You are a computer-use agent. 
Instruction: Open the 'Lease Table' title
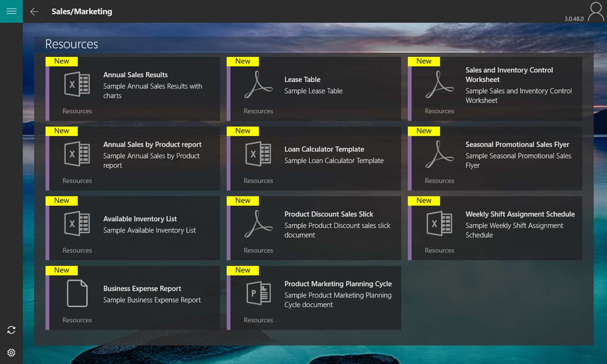(x=302, y=80)
